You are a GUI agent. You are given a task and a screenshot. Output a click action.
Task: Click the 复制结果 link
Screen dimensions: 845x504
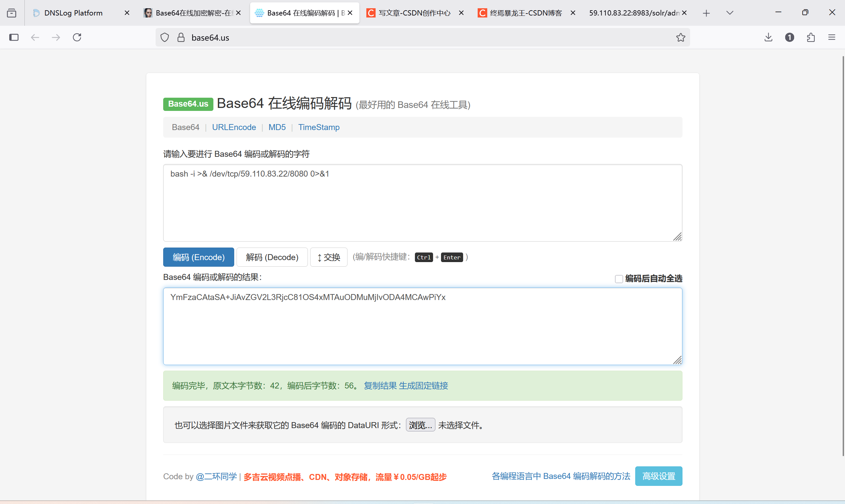click(x=380, y=386)
